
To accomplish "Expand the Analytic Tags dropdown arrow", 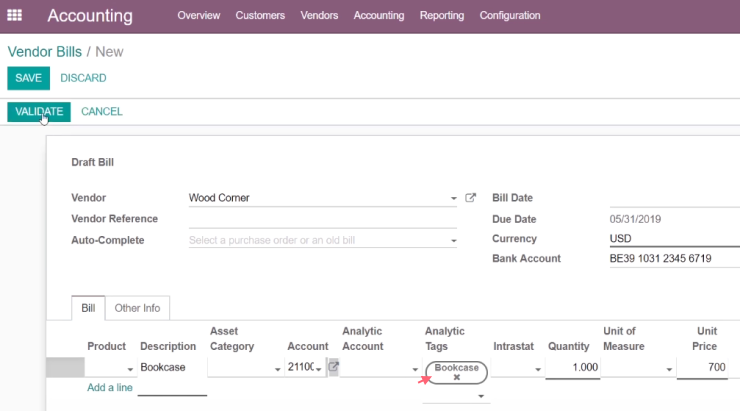I will pos(481,396).
